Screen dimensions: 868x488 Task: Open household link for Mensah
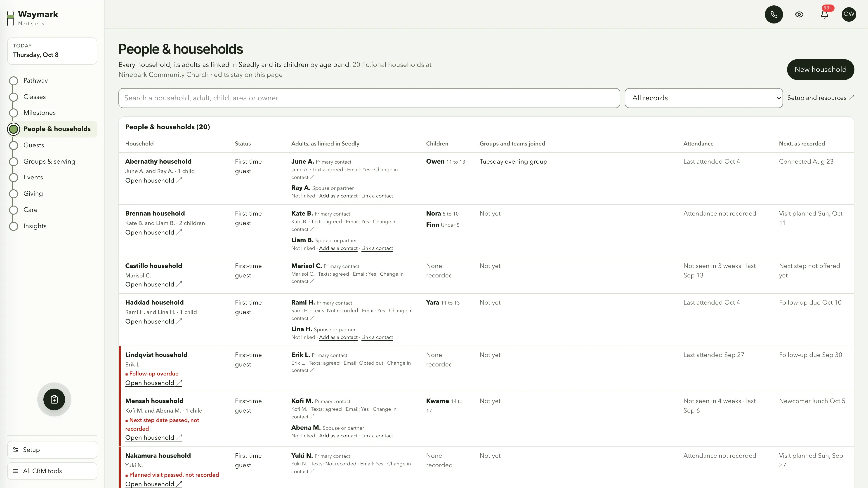(x=154, y=437)
